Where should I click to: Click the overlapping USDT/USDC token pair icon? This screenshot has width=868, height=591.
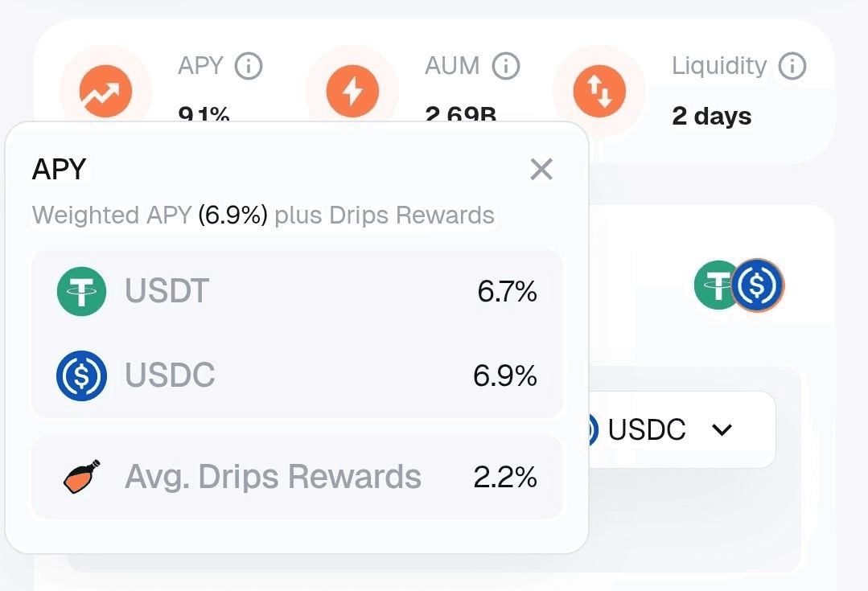(739, 285)
